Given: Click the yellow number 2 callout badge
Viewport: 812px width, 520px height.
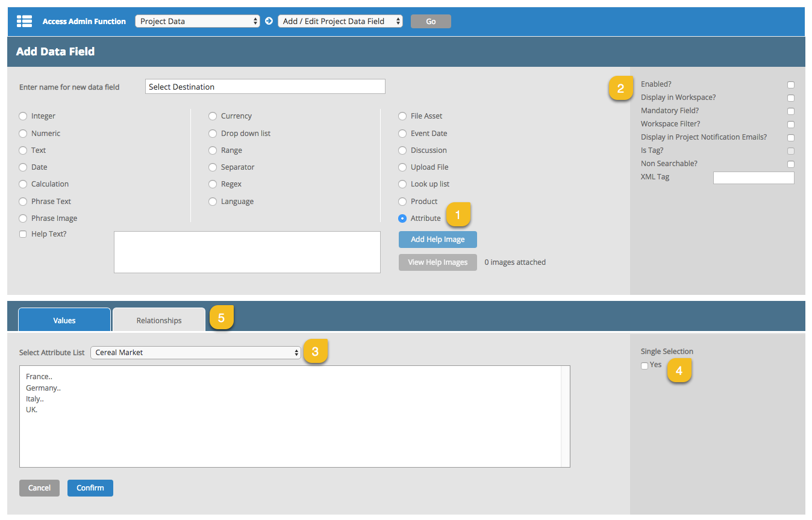Looking at the screenshot, I should (x=620, y=88).
